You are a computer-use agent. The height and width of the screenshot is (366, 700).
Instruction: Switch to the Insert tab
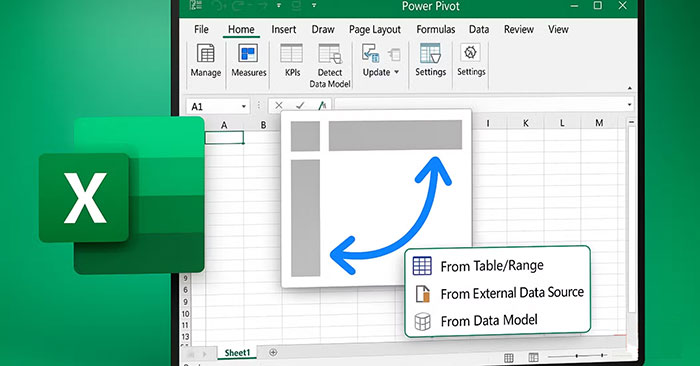click(283, 29)
